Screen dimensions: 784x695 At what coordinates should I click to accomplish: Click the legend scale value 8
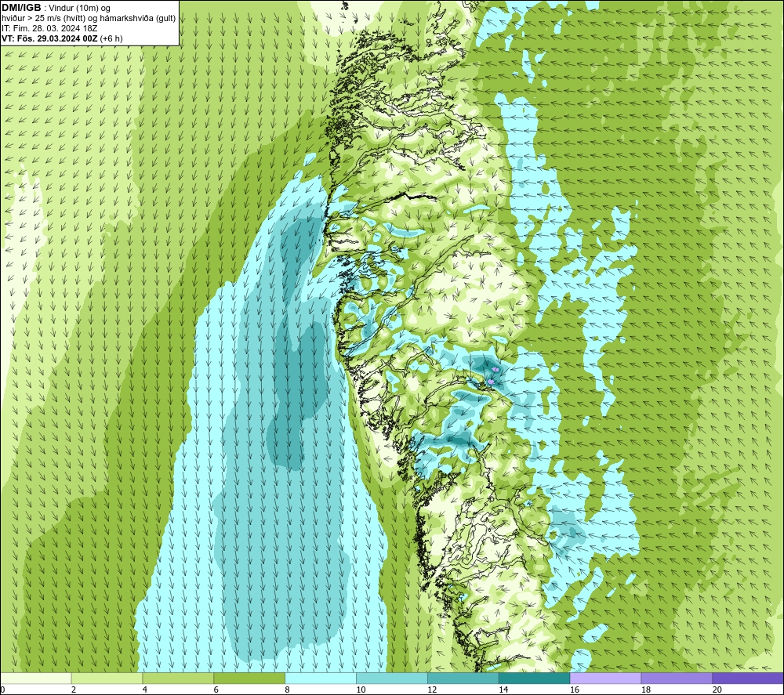click(288, 690)
